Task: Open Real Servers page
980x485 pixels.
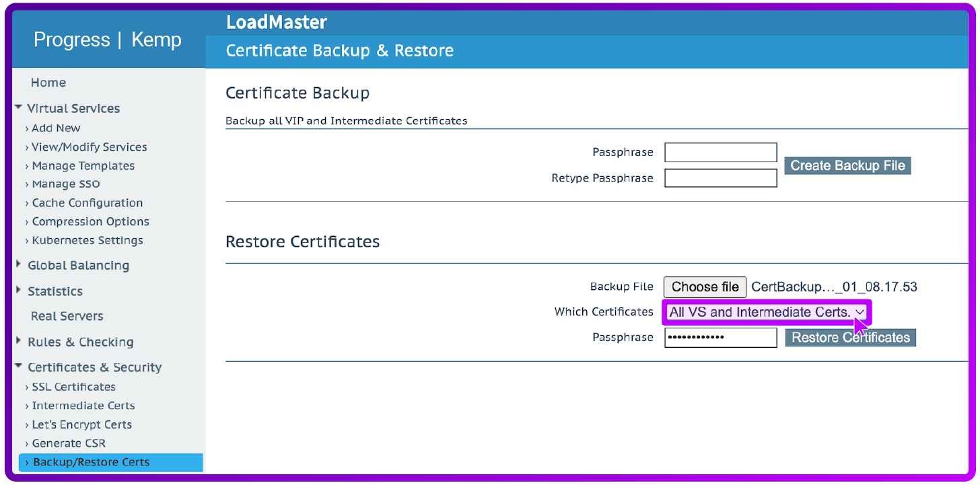Action: [x=67, y=316]
